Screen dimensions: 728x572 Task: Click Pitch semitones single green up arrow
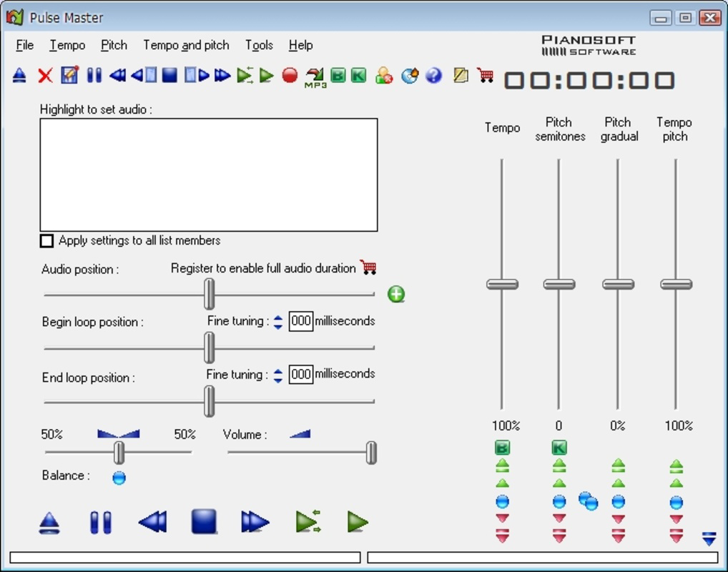tap(559, 483)
